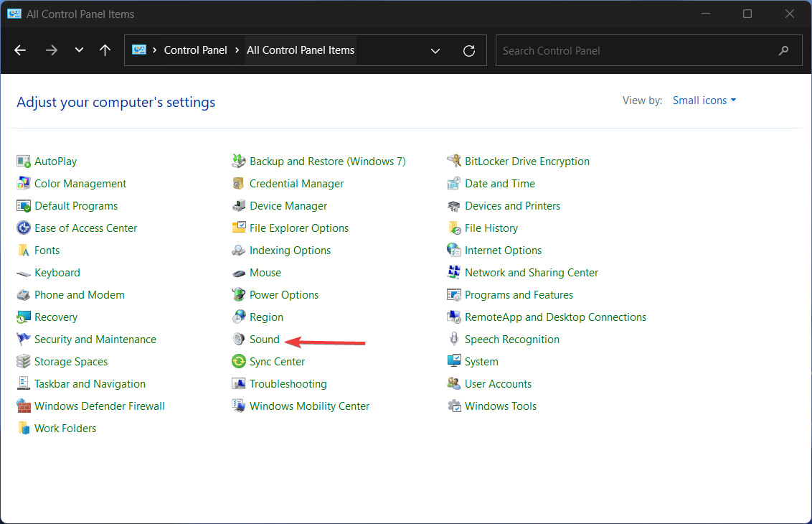Open the Credential Manager safe icon
The height and width of the screenshot is (524, 812).
click(239, 184)
